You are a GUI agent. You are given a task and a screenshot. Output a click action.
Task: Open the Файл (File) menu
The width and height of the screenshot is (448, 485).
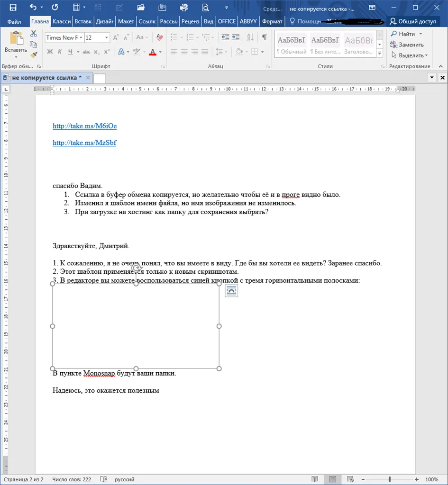pos(14,21)
